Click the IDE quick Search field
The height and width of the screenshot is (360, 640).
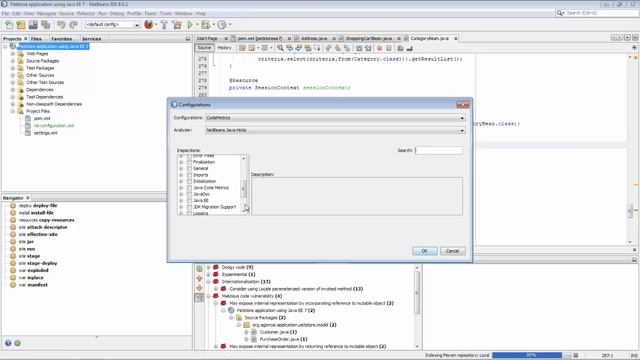tap(598, 13)
